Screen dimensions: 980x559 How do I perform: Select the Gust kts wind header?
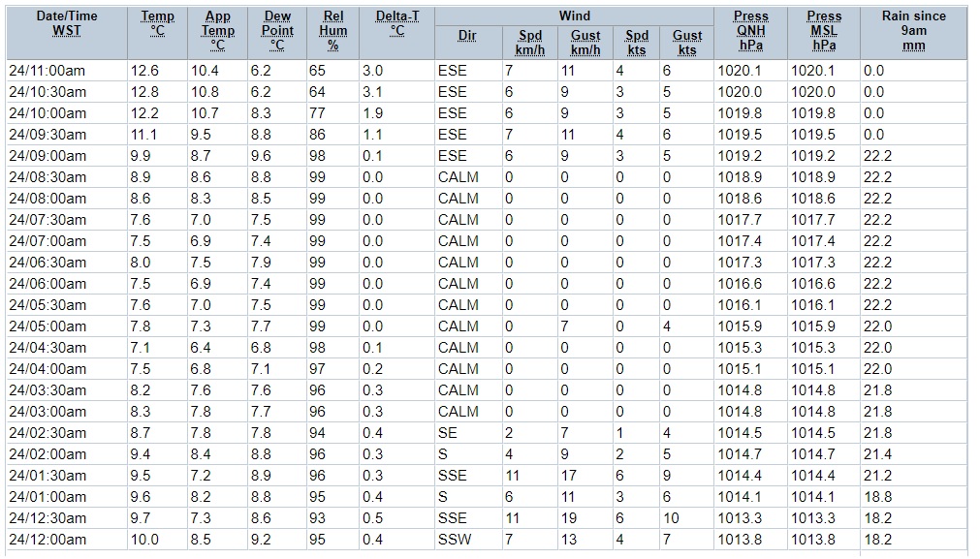point(686,43)
